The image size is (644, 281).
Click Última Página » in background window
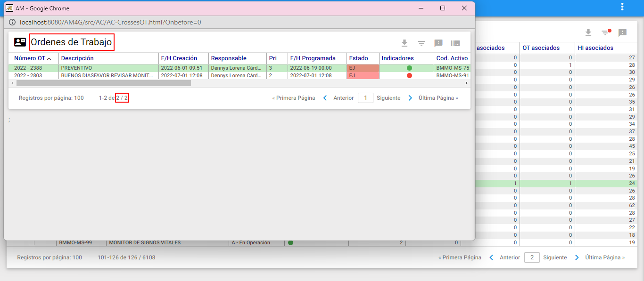[605, 257]
